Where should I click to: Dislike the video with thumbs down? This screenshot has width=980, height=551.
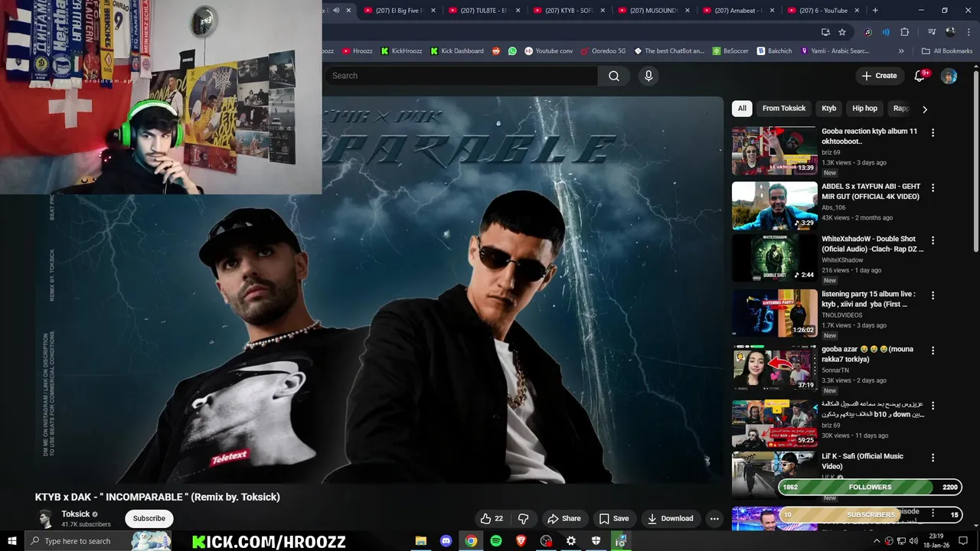pos(524,518)
